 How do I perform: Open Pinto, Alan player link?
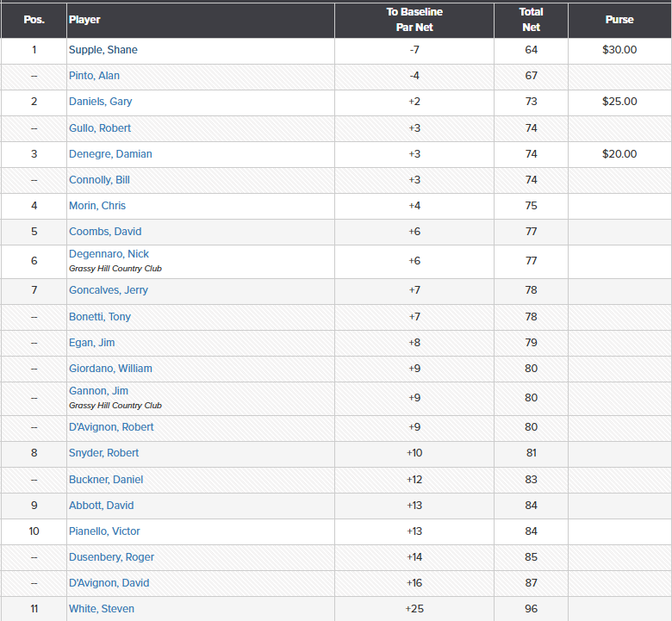(x=94, y=76)
